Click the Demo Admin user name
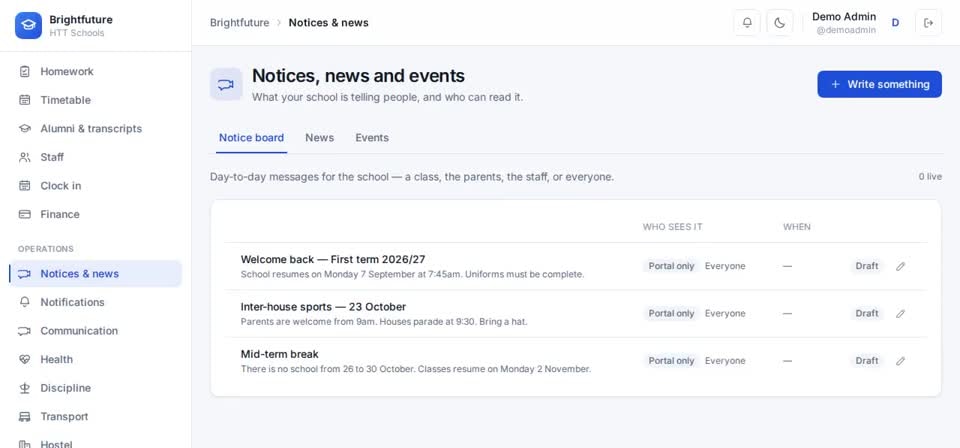 point(844,17)
